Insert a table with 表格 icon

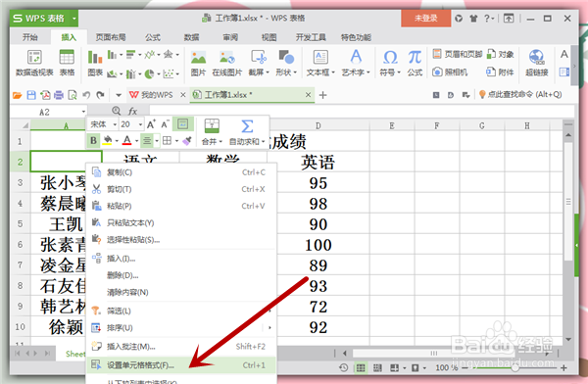[x=67, y=63]
